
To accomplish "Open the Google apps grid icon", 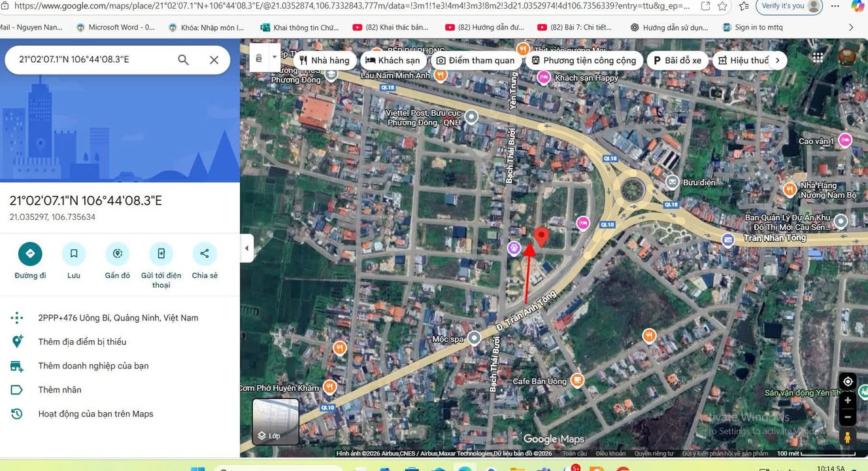I will click(x=818, y=58).
